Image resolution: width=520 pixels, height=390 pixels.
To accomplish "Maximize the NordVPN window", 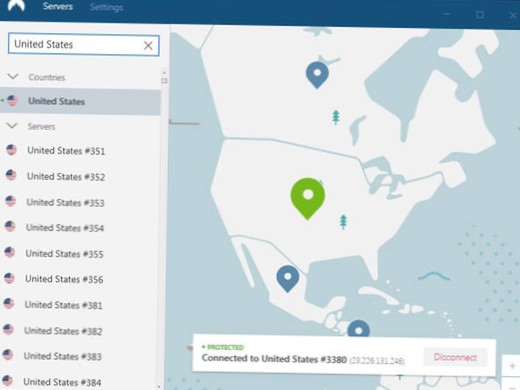I will pyautogui.click(x=480, y=15).
